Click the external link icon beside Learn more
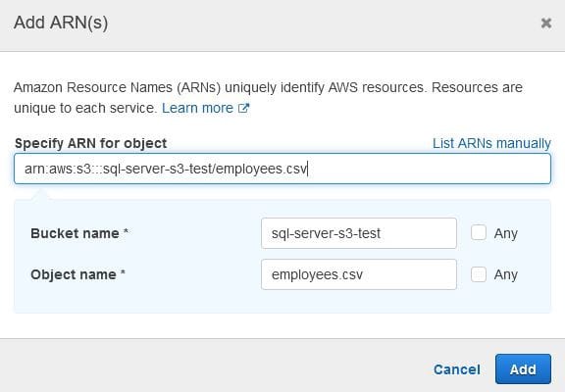565x392 pixels. [x=244, y=108]
